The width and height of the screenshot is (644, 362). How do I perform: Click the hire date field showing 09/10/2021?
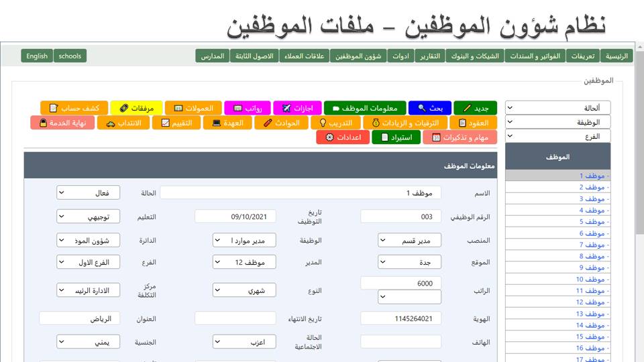coord(235,217)
